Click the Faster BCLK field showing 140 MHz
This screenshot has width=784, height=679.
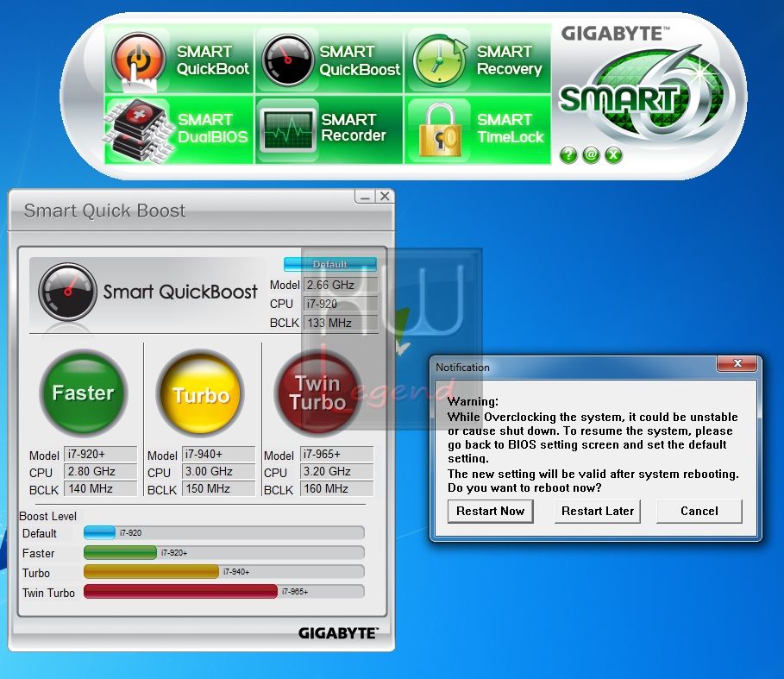pyautogui.click(x=101, y=488)
